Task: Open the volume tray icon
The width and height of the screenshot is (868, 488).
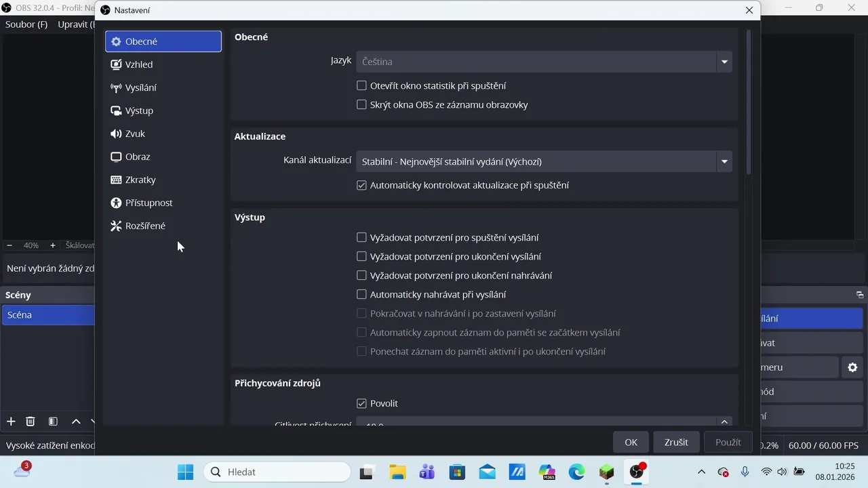Action: (x=782, y=472)
